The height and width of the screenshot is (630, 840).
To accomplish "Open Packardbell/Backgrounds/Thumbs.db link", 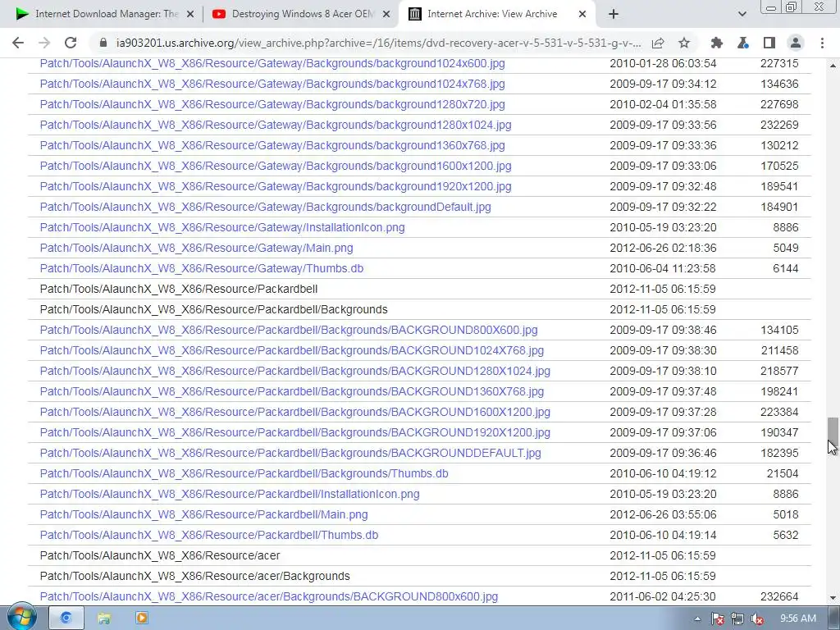I will pyautogui.click(x=244, y=473).
